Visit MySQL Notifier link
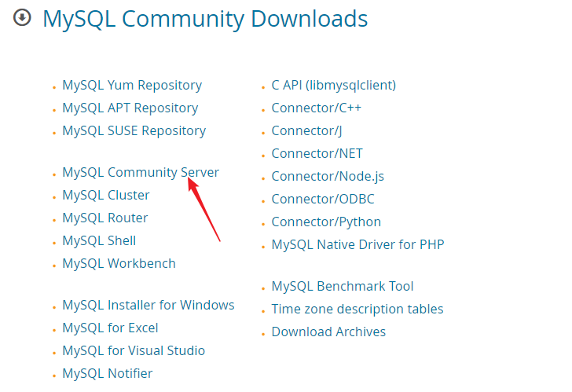The image size is (572, 392). pyautogui.click(x=107, y=373)
